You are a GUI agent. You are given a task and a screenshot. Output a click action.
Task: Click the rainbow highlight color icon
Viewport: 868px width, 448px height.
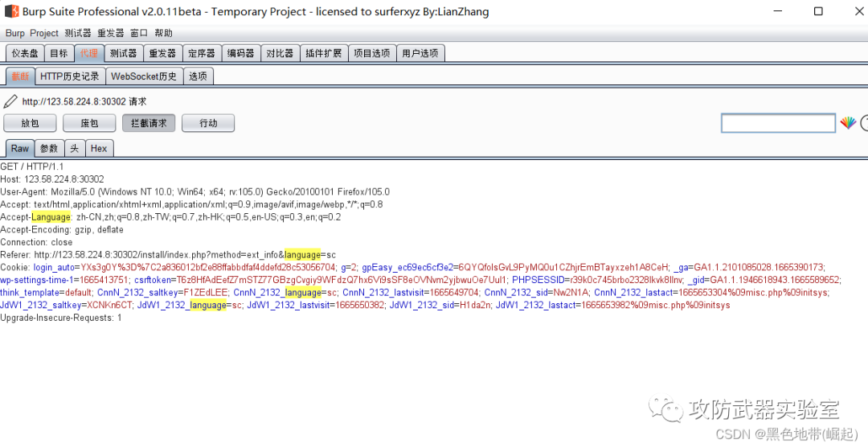point(848,123)
